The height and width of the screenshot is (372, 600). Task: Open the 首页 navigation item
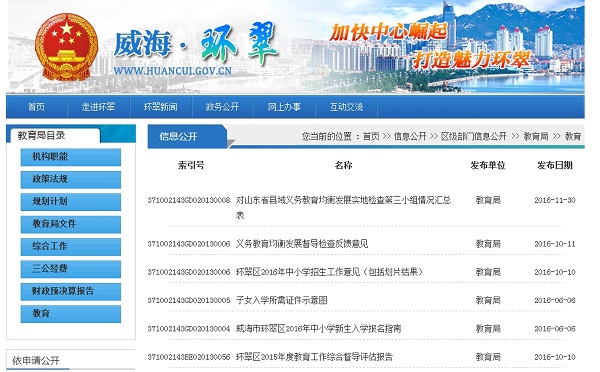pyautogui.click(x=37, y=107)
